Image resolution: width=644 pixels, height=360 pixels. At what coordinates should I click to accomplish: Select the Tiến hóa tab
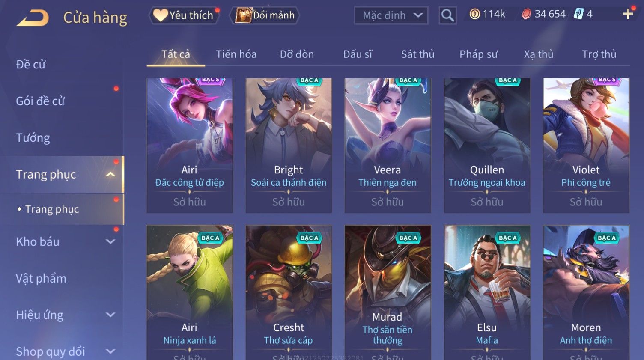[x=236, y=54]
